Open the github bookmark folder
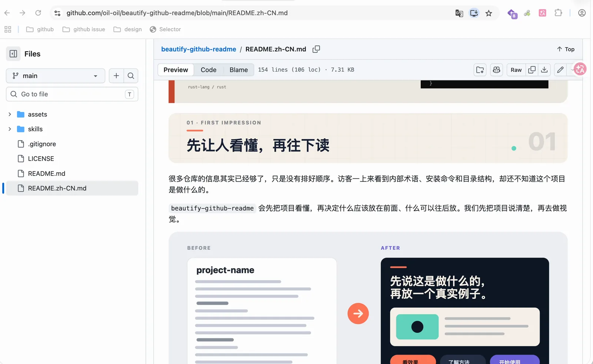Viewport: 593px width, 364px height. tap(40, 29)
